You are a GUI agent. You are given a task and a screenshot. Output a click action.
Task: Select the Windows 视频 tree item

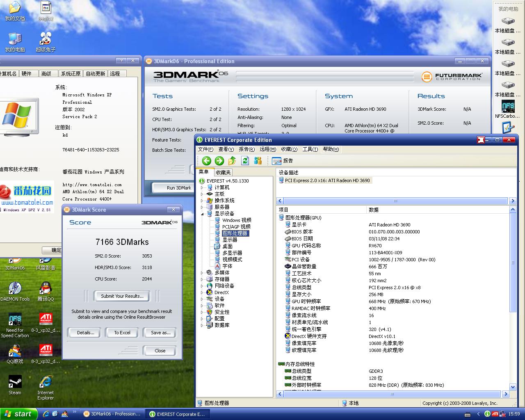pos(236,220)
